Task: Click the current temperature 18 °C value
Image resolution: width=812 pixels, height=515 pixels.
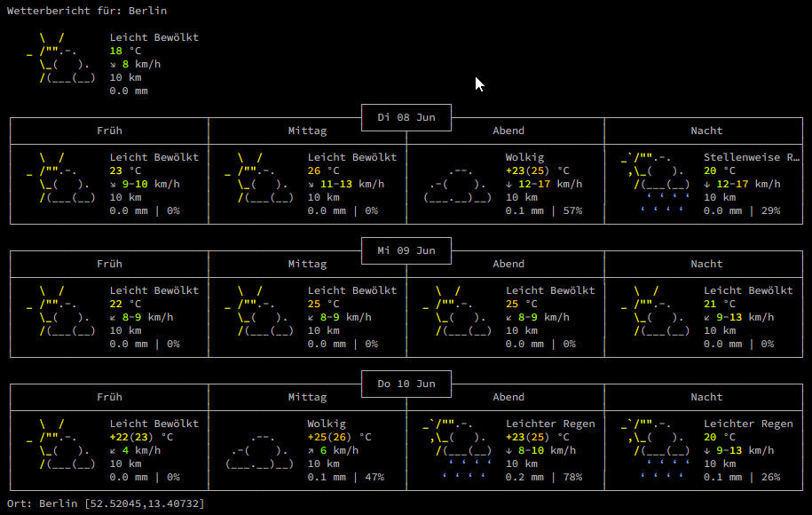Action: point(125,51)
